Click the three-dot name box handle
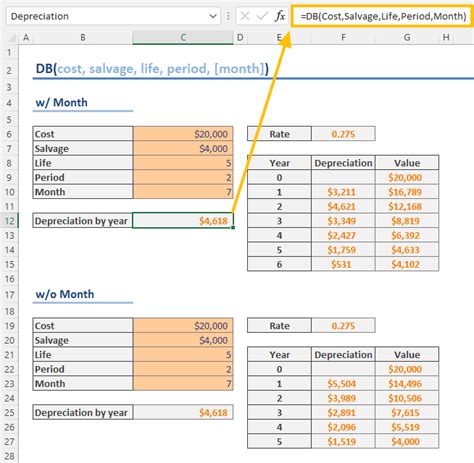The image size is (474, 463). [x=228, y=16]
